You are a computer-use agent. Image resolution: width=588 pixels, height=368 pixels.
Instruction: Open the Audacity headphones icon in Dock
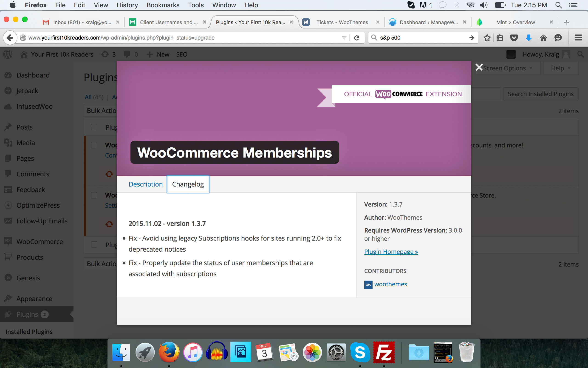(x=217, y=351)
